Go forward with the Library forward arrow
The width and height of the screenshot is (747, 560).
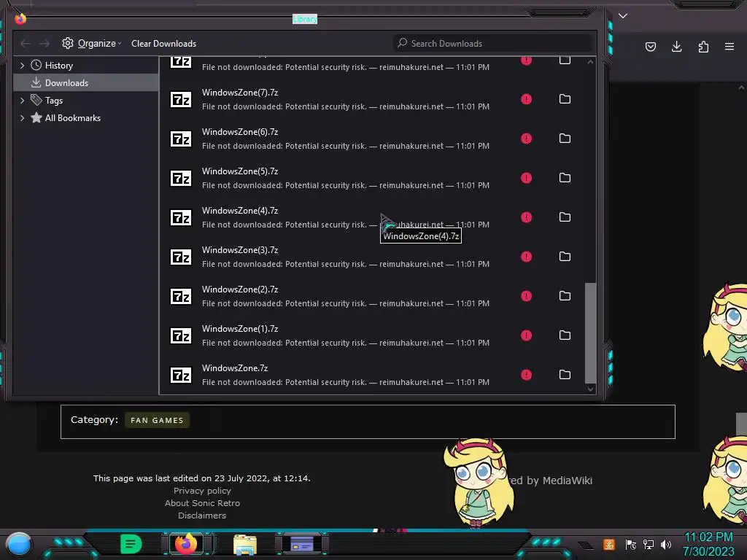coord(44,44)
